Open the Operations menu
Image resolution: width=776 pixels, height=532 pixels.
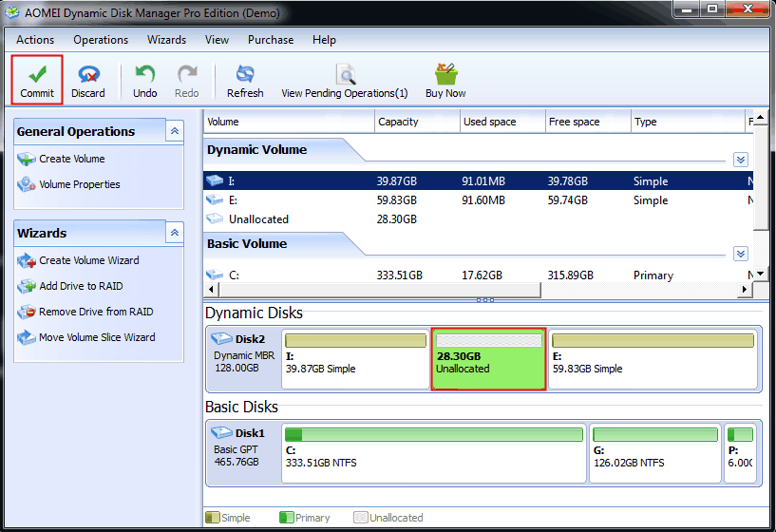point(101,40)
